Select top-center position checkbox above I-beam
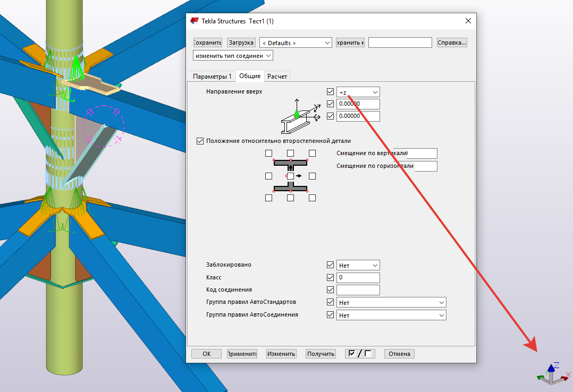This screenshot has width=573, height=392. 291,154
